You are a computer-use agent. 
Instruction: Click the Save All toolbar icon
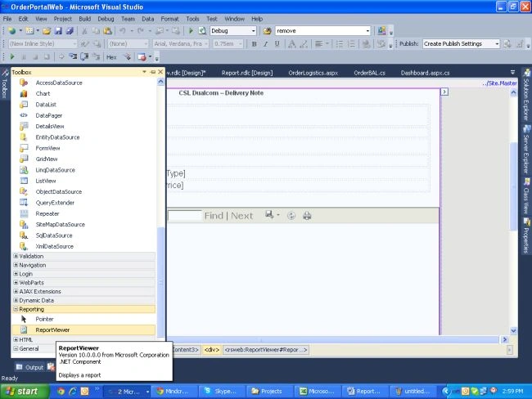pos(70,31)
